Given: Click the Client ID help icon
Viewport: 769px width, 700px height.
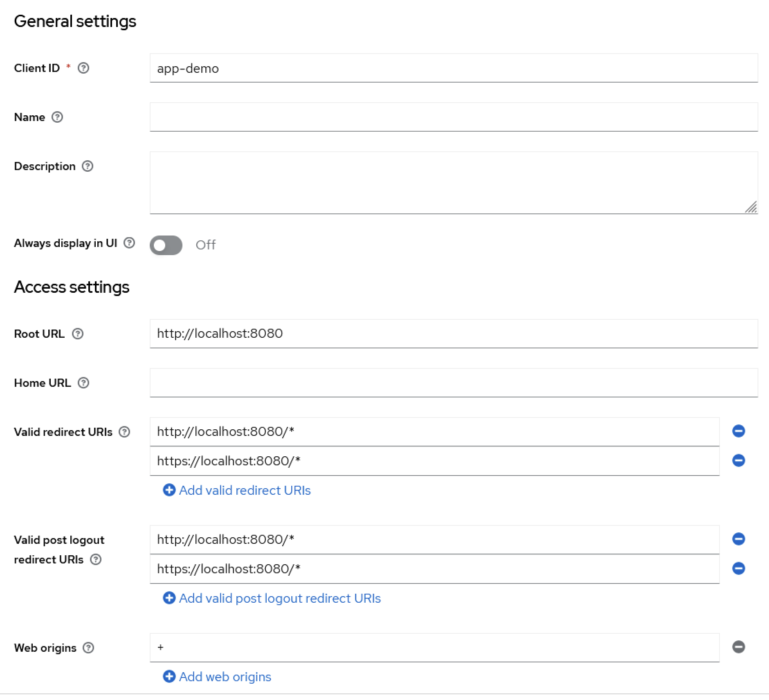Looking at the screenshot, I should pos(83,68).
